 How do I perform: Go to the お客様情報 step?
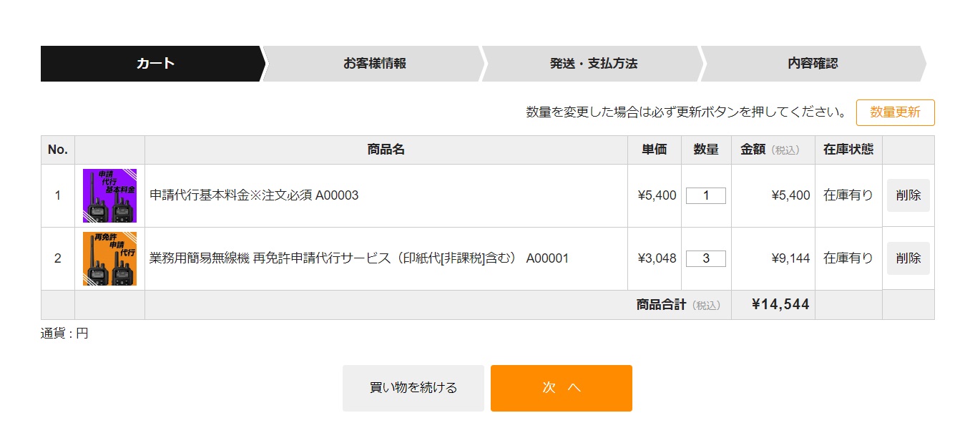(374, 64)
